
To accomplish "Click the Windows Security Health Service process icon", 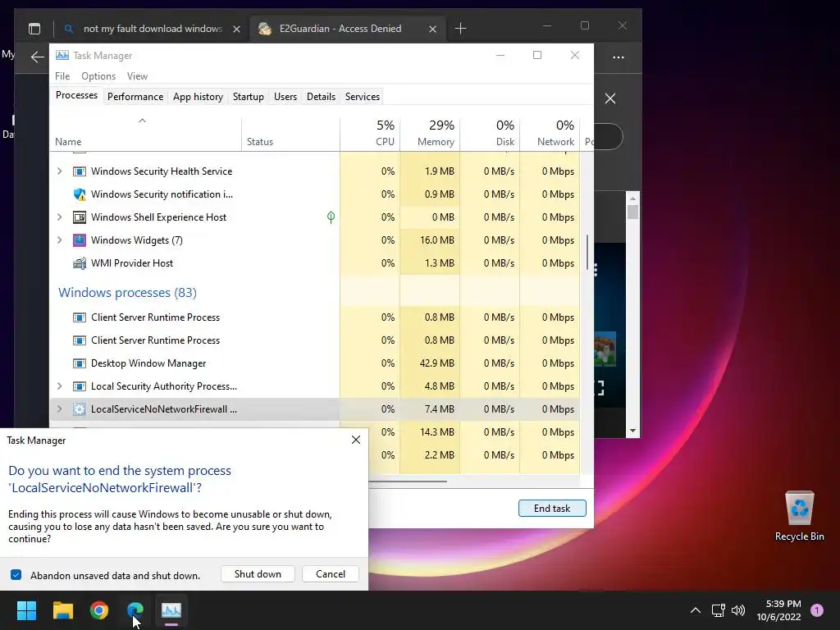I will pyautogui.click(x=80, y=171).
